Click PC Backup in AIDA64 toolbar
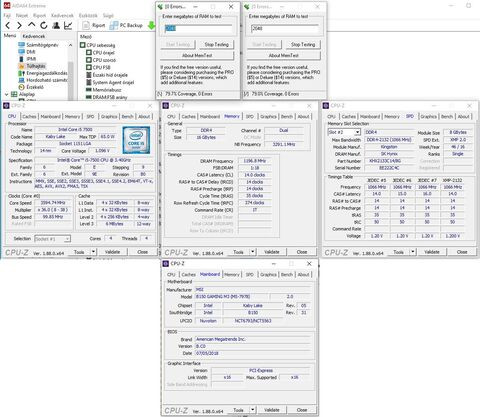The height and width of the screenshot is (417, 480). click(x=126, y=25)
